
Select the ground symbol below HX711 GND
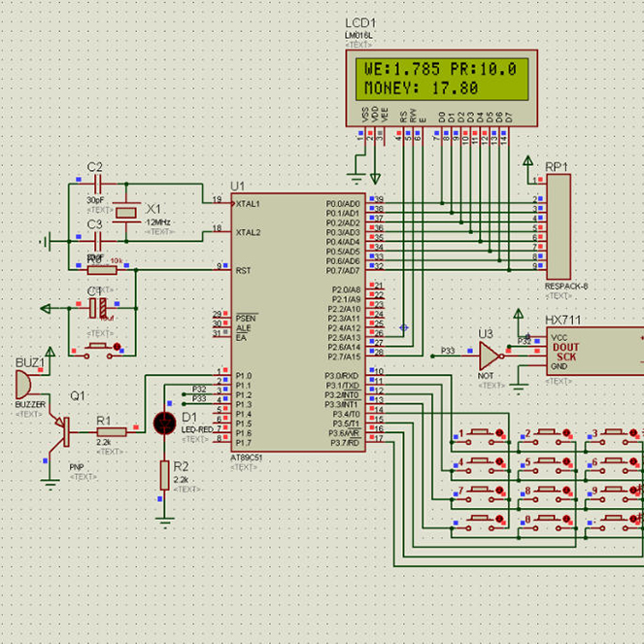pos(519,389)
